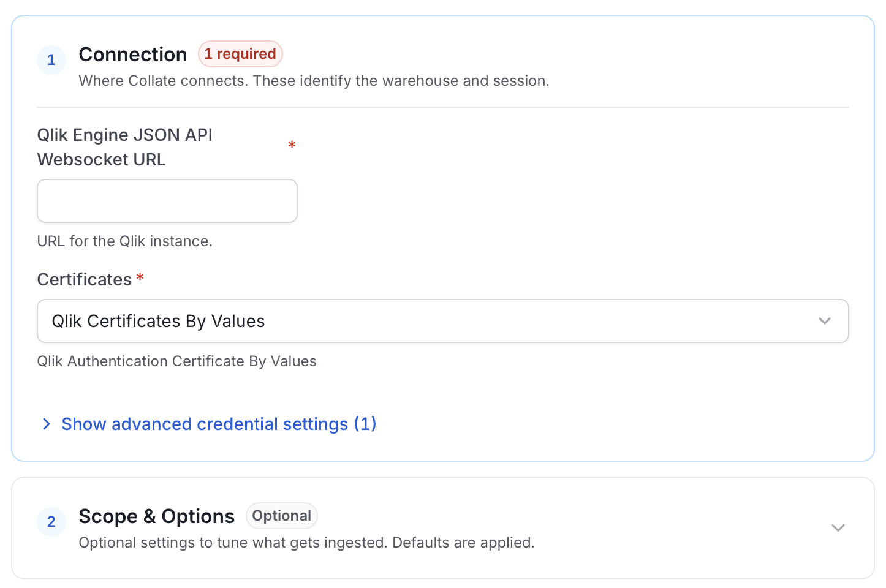886x588 pixels.
Task: Click the step 1 number badge
Action: pyautogui.click(x=51, y=60)
